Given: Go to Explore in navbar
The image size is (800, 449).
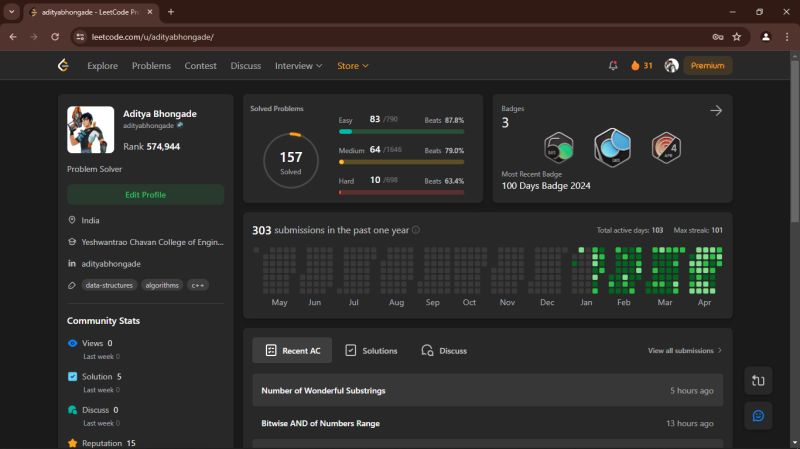Looking at the screenshot, I should (103, 66).
